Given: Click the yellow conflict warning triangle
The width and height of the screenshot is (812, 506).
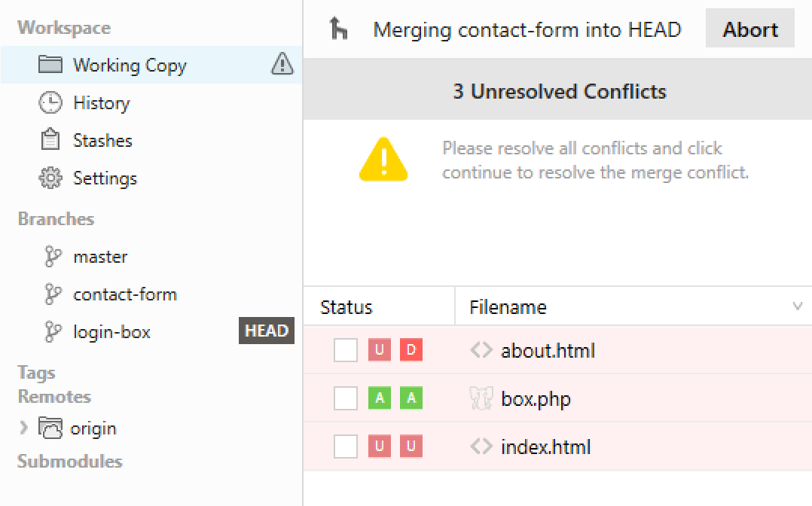Looking at the screenshot, I should [385, 159].
